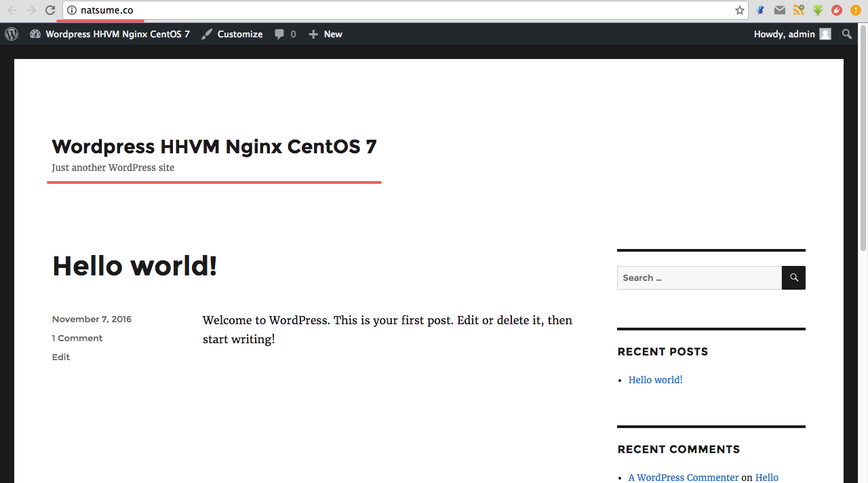Click into the sidebar Search field
The width and height of the screenshot is (868, 483).
coord(699,277)
